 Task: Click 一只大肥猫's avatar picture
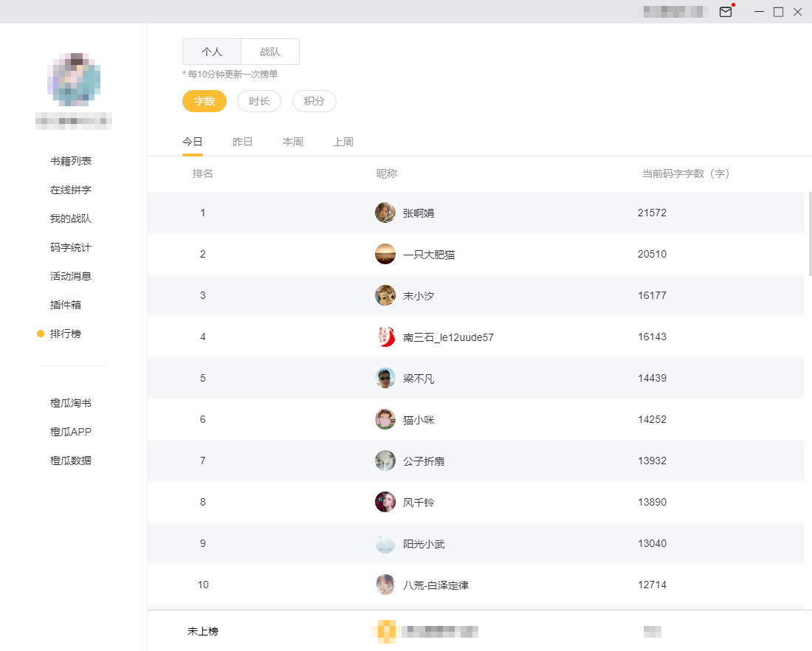pyautogui.click(x=385, y=254)
